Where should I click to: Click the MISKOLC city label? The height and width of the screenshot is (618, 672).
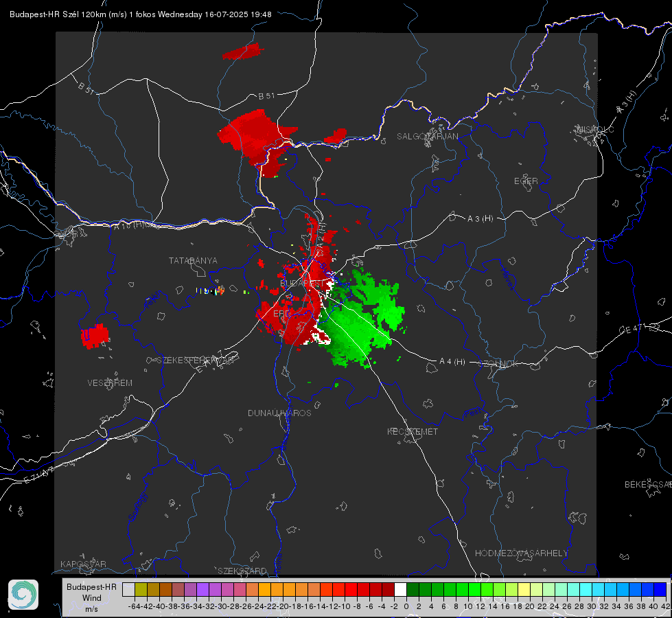tap(595, 129)
